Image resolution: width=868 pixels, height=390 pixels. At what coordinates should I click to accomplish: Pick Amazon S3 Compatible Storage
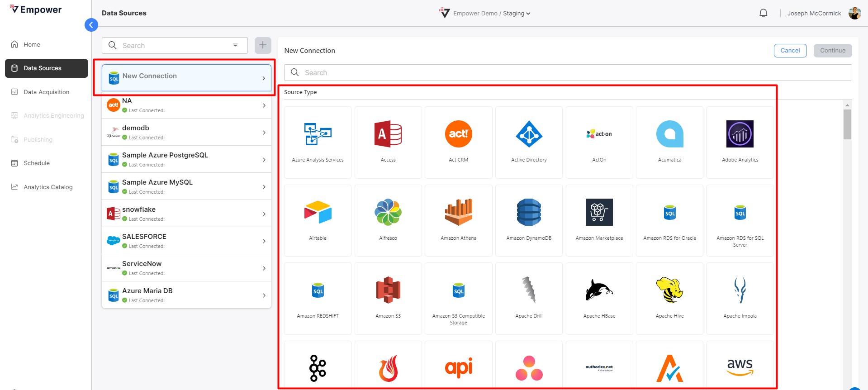coord(459,299)
